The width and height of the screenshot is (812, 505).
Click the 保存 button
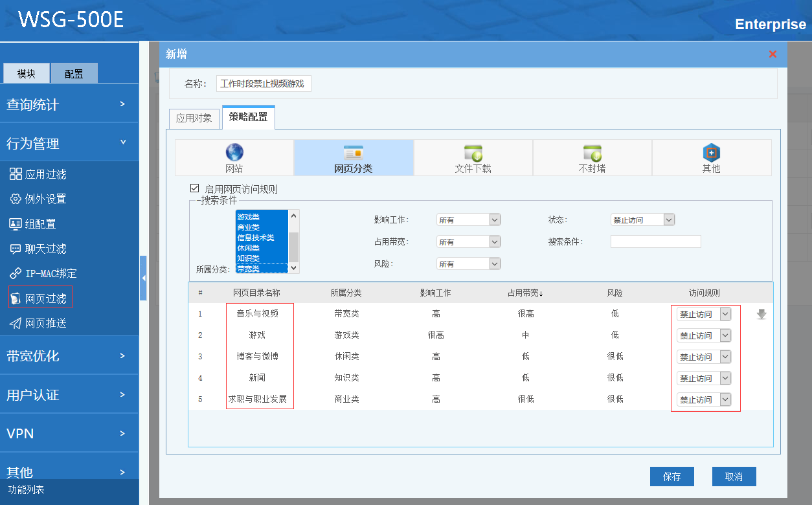coord(671,477)
